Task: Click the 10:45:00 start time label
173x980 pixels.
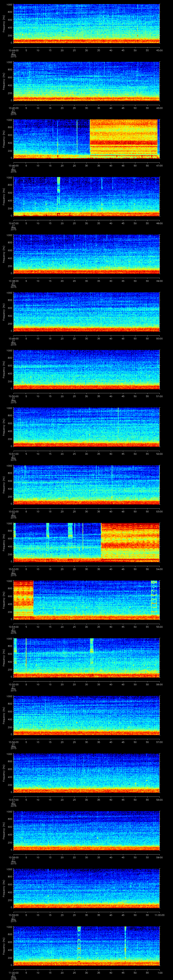Action: pyautogui.click(x=13, y=108)
